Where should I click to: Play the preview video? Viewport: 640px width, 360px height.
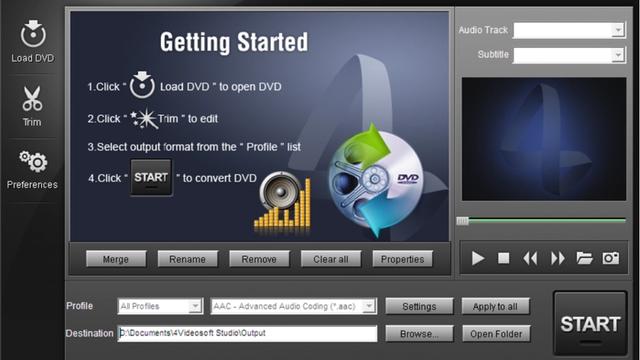(478, 258)
